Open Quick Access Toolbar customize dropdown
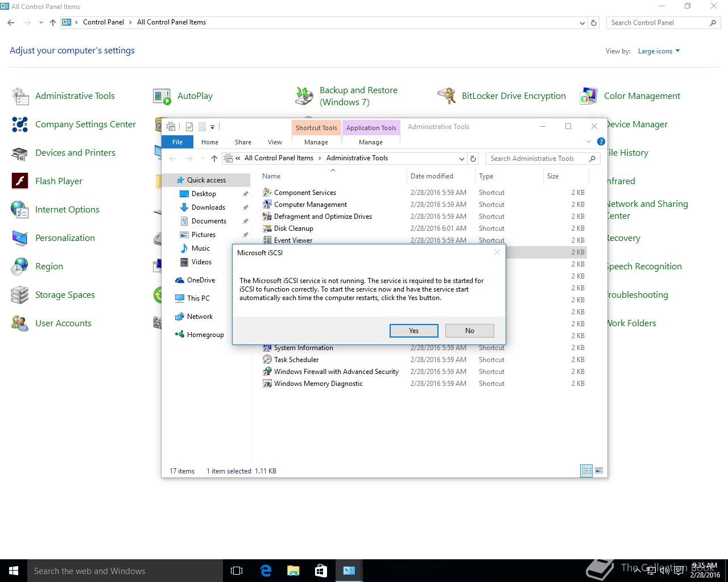The image size is (728, 582). 212,127
